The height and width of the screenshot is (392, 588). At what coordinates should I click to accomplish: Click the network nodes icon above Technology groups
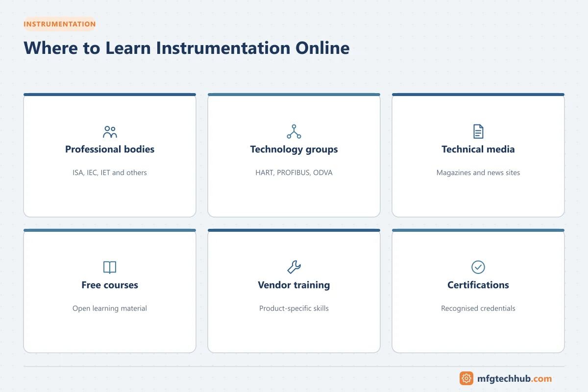point(294,131)
